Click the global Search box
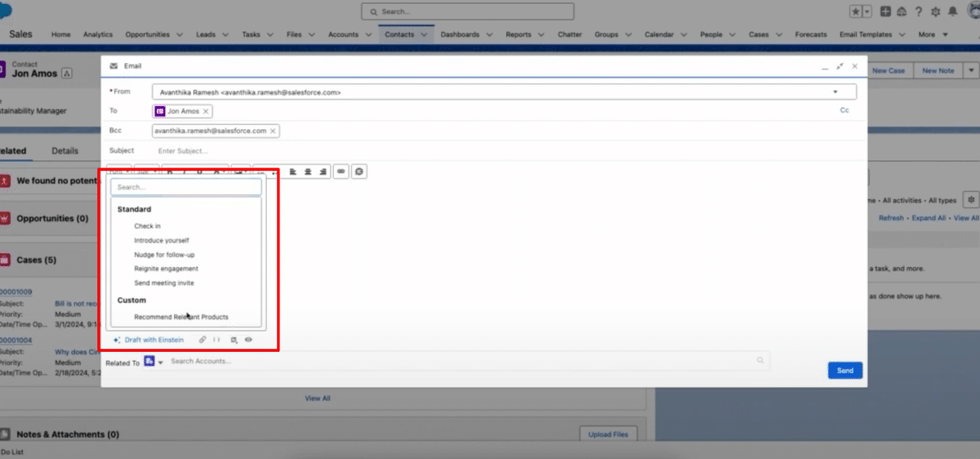The width and height of the screenshot is (980, 459). point(467,11)
